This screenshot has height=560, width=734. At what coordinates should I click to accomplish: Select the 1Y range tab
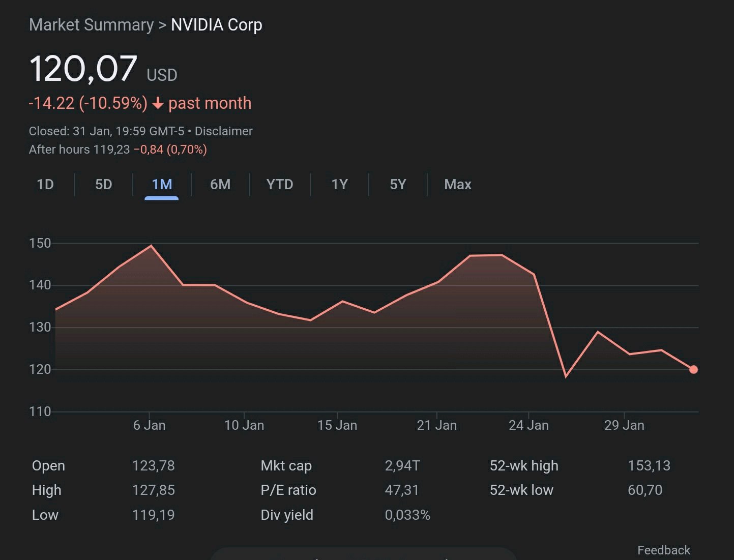point(339,184)
